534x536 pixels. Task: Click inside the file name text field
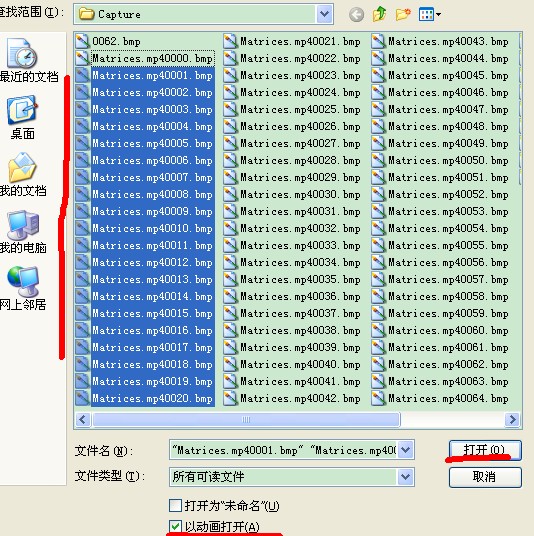pyautogui.click(x=284, y=450)
